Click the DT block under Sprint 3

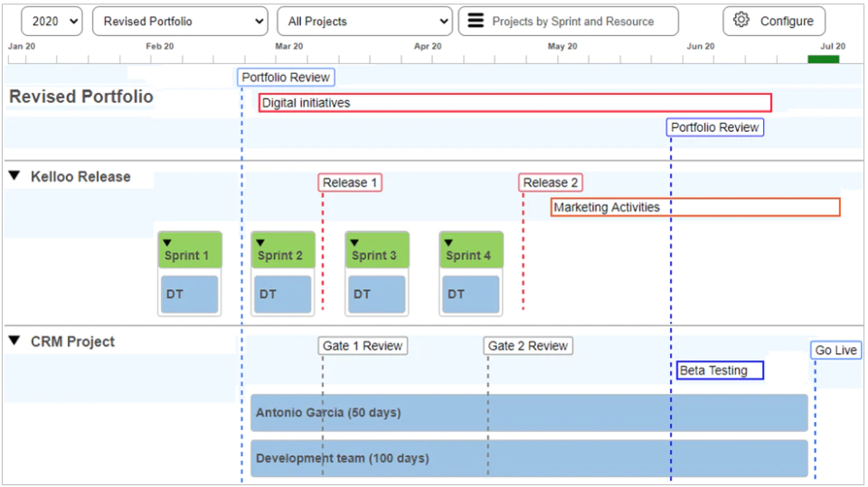[376, 295]
